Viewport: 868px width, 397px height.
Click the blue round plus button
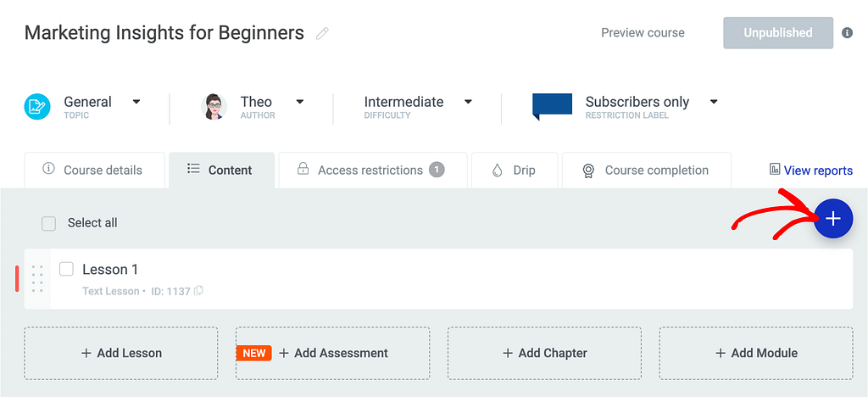point(832,219)
